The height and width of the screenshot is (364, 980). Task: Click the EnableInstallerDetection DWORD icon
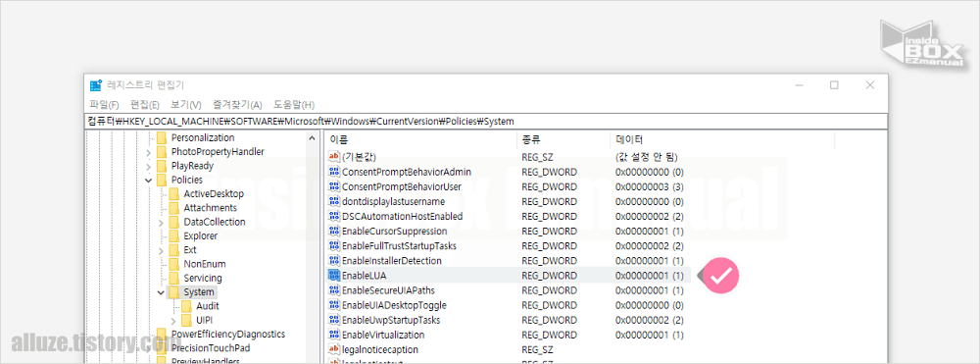[x=334, y=261]
